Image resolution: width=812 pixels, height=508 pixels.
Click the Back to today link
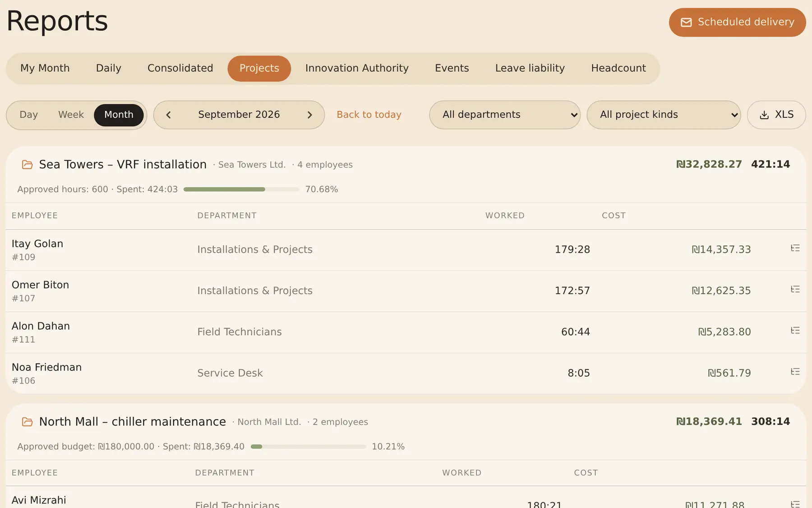tap(369, 115)
